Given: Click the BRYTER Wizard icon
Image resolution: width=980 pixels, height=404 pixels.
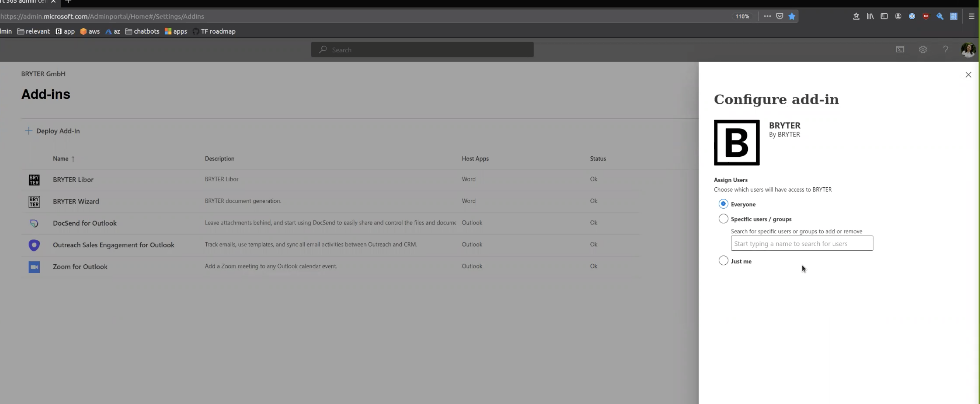Looking at the screenshot, I should click(x=34, y=202).
